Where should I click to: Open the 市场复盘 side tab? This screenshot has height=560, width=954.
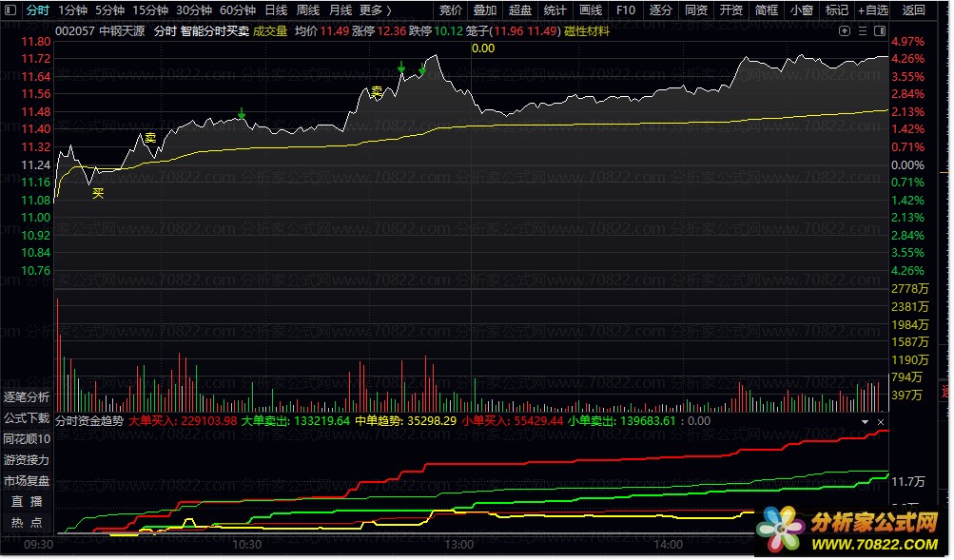click(x=27, y=482)
